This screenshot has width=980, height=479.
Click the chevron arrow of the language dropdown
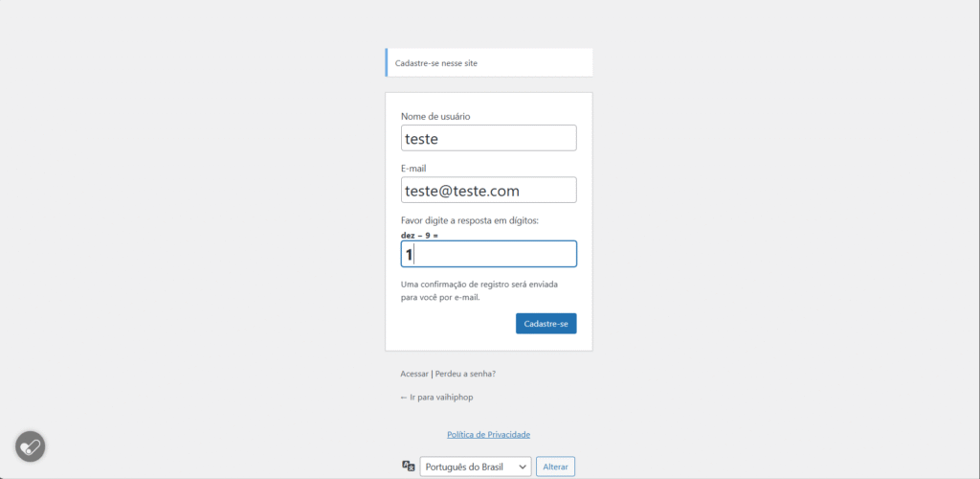[x=522, y=467]
